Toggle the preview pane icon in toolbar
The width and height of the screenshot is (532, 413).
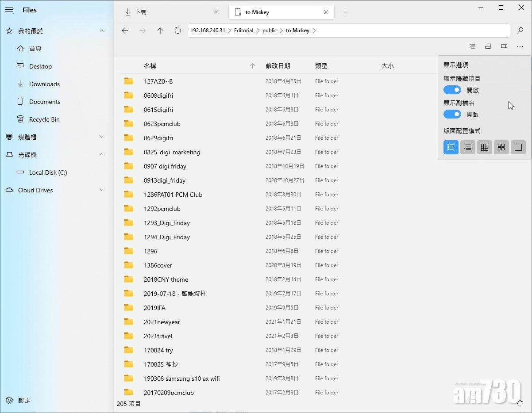click(x=504, y=46)
